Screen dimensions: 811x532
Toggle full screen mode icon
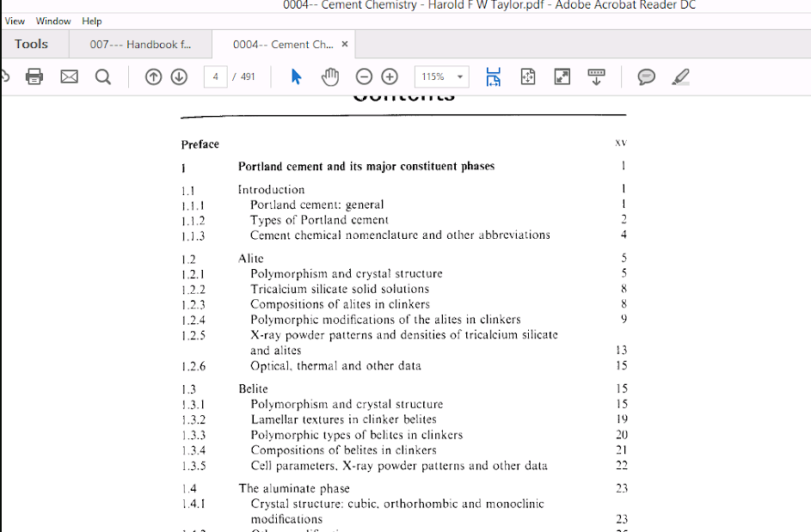tap(562, 77)
